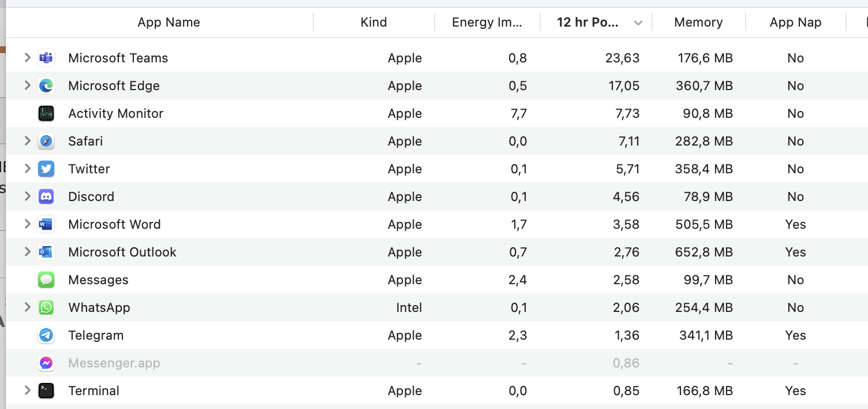868x409 pixels.
Task: Expand the Microsoft Word disclosure arrow
Action: (x=27, y=224)
